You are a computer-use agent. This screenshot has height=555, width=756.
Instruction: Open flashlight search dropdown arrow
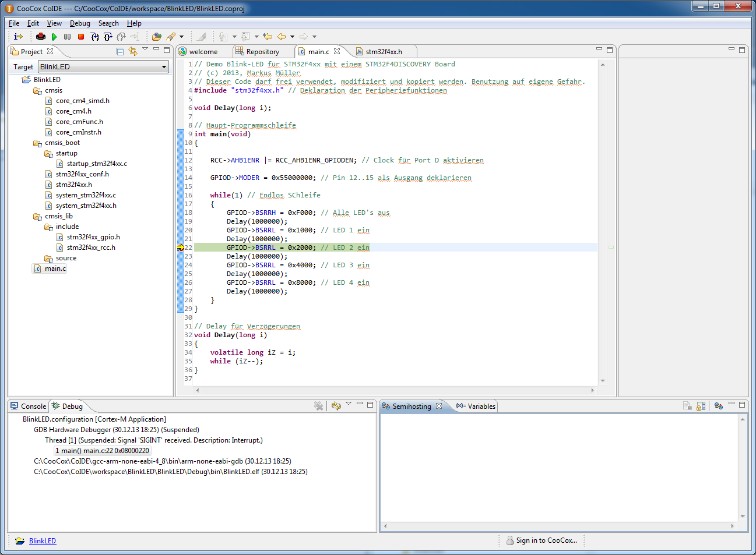pos(181,37)
